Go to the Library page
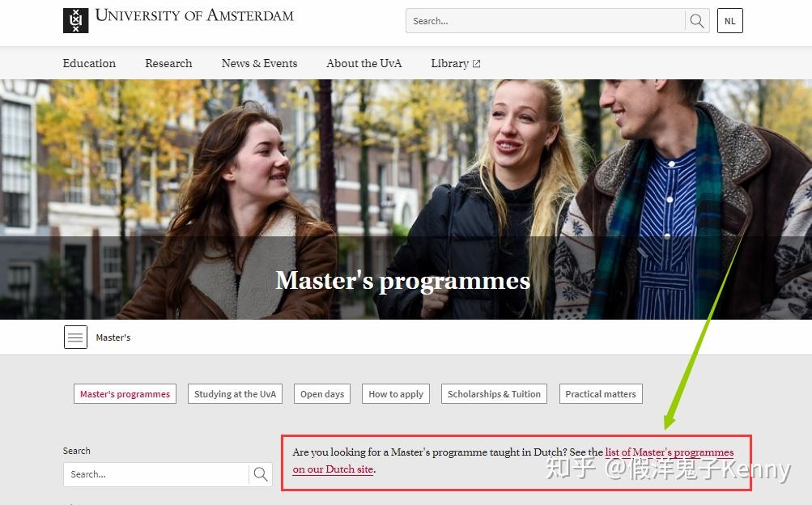 click(449, 63)
